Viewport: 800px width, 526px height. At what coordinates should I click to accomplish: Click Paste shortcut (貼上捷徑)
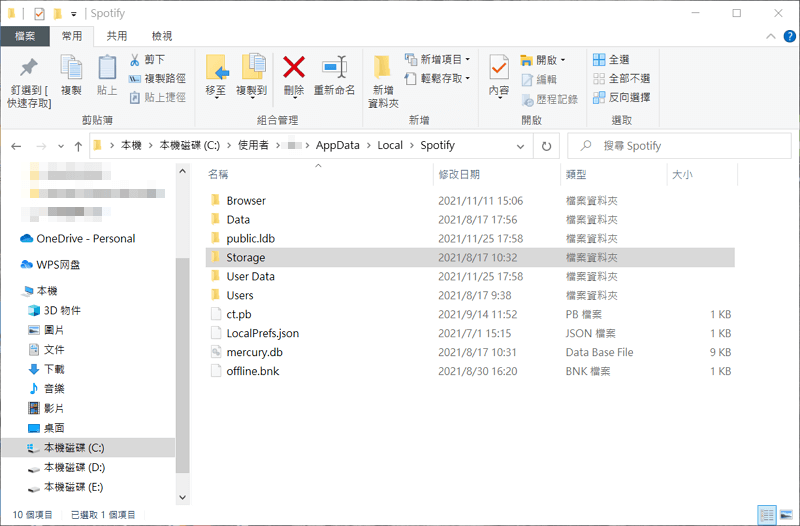click(x=157, y=97)
